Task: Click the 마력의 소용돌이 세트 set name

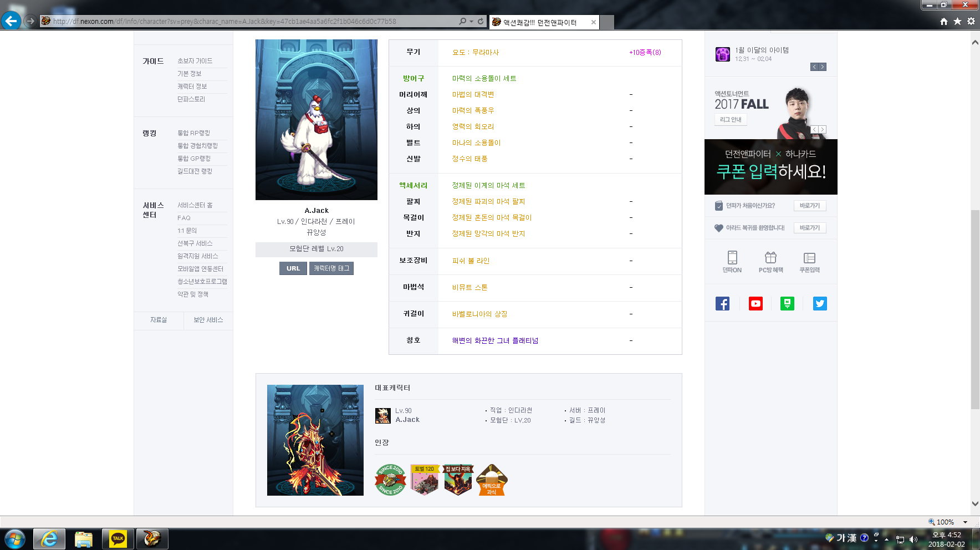Action: [x=484, y=79]
